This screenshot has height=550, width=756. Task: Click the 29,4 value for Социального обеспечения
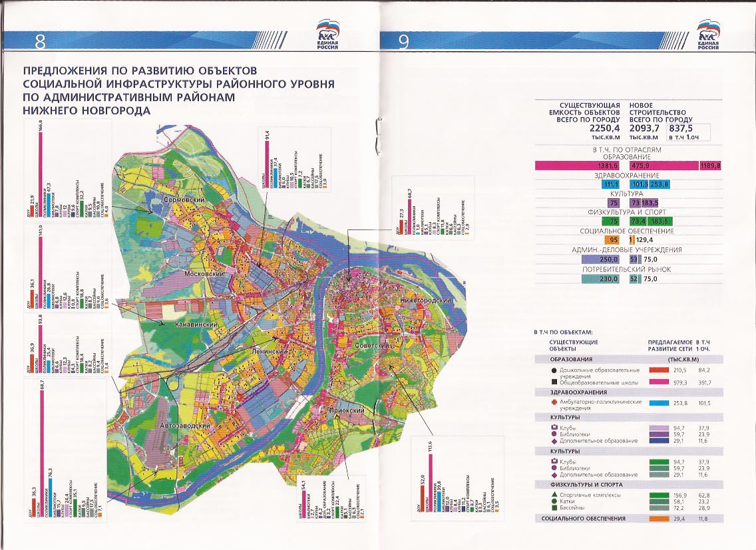tap(680, 519)
